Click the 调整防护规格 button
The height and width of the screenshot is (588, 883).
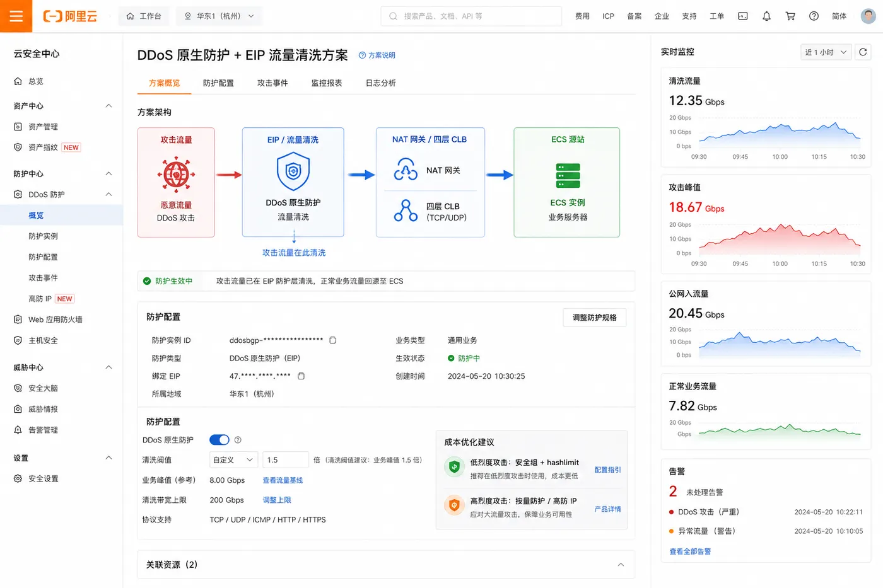click(x=595, y=318)
